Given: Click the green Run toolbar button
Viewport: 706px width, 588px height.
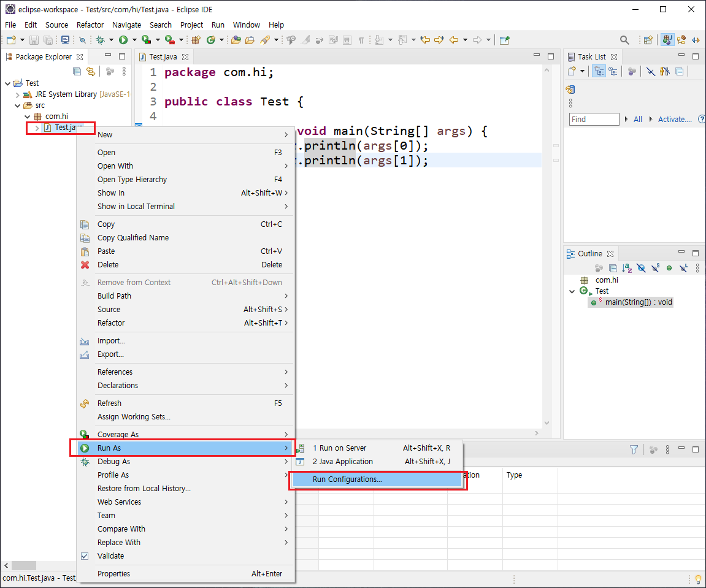Looking at the screenshot, I should 123,40.
